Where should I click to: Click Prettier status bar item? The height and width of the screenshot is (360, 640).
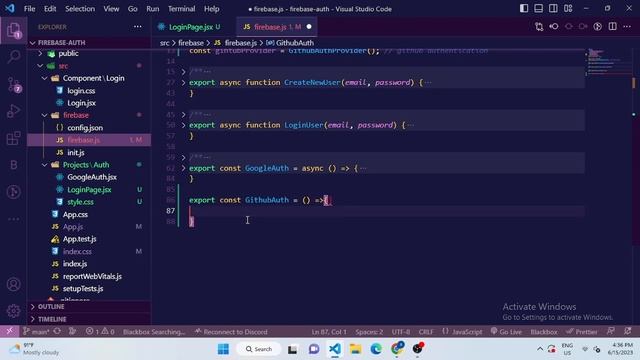click(x=582, y=331)
